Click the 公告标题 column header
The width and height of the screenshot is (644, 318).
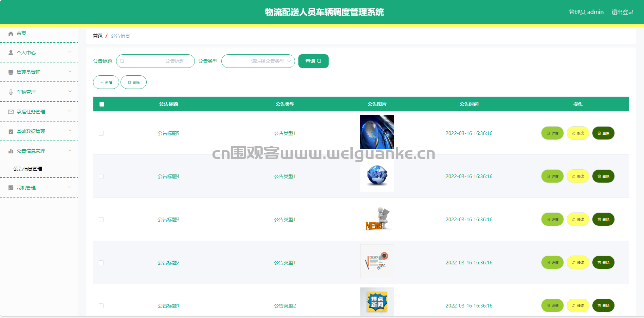coord(168,104)
